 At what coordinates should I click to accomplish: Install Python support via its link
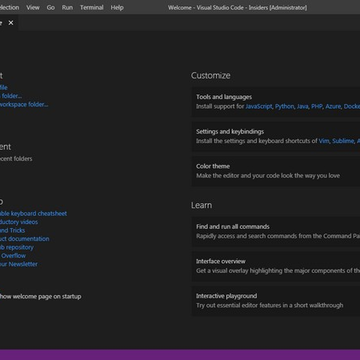(x=285, y=106)
